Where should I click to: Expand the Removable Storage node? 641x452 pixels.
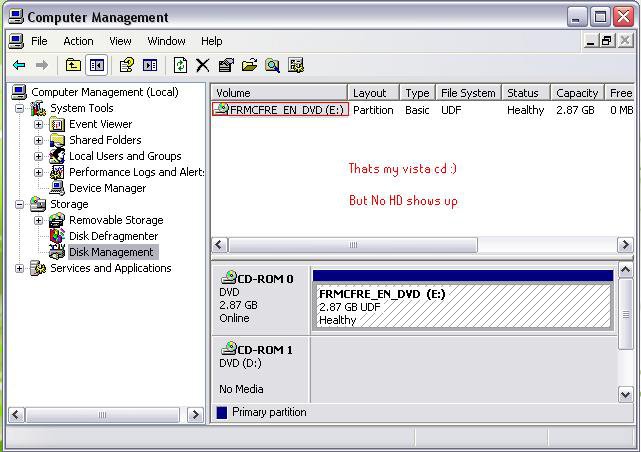(x=38, y=220)
